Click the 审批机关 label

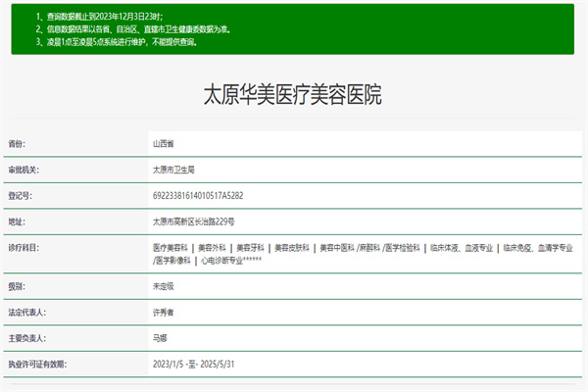coord(24,170)
